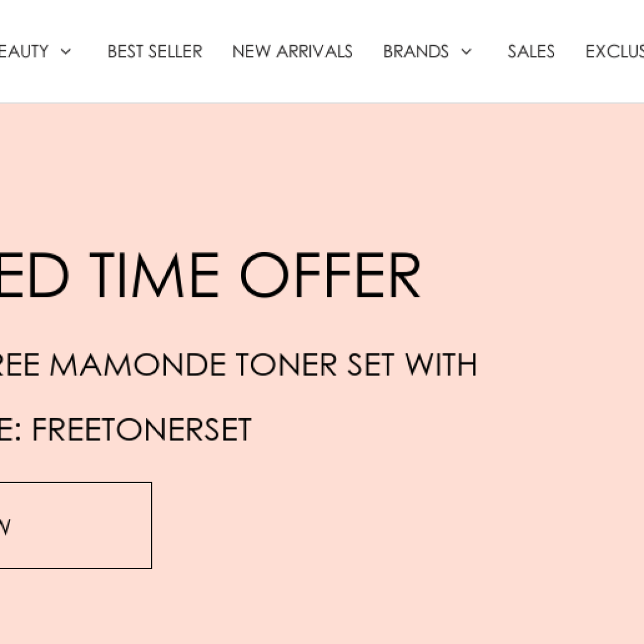644x644 pixels.
Task: Expand the Beauty menu chevron
Action: coord(66,52)
